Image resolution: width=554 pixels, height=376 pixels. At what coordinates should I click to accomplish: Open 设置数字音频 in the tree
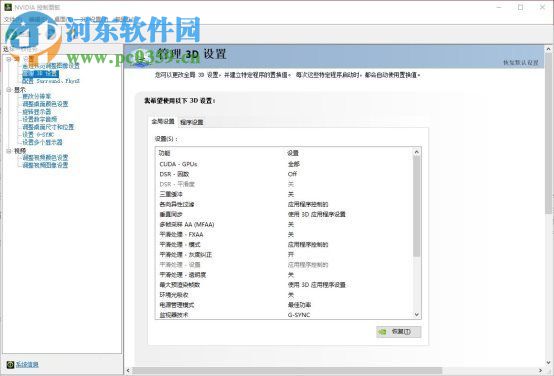point(40,119)
